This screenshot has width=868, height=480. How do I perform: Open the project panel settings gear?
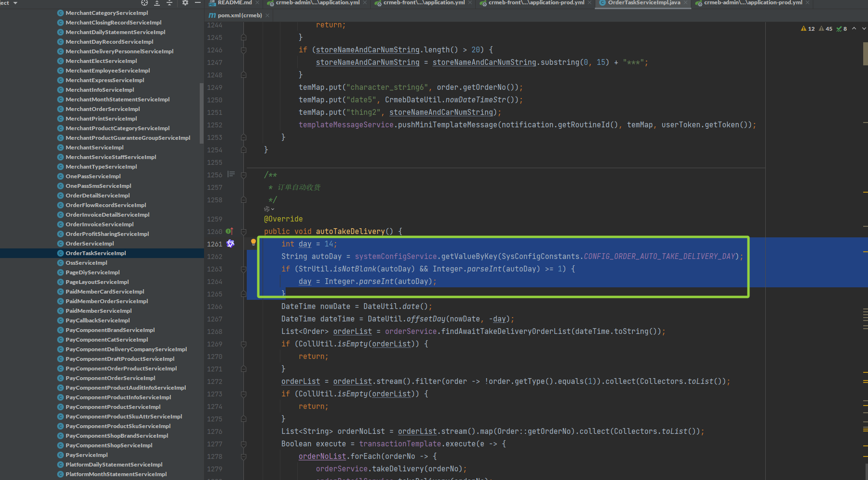pyautogui.click(x=185, y=3)
